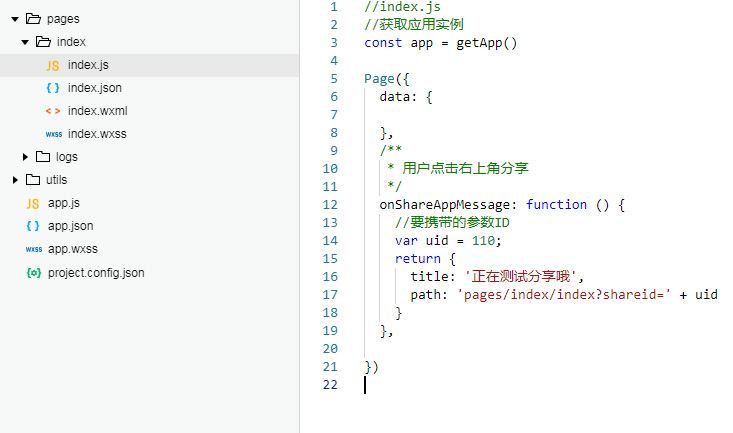The height and width of the screenshot is (433, 733).
Task: Collapse the pages folder arrow
Action: (x=15, y=19)
